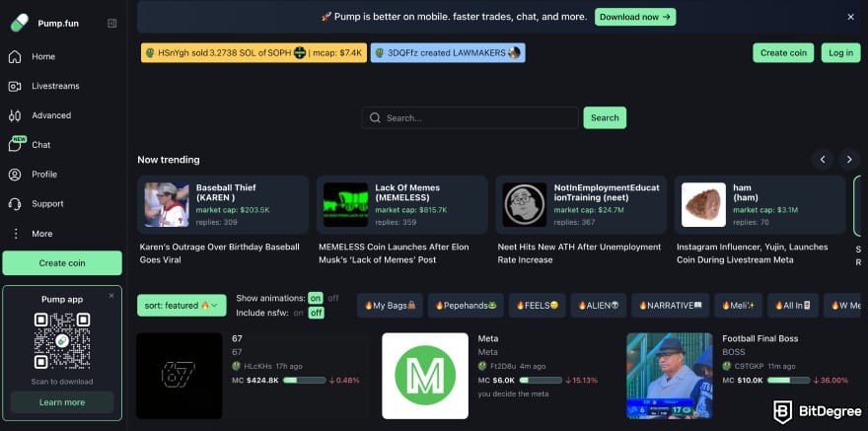Select the All In filter tag
Image resolution: width=868 pixels, height=431 pixels.
tap(793, 306)
